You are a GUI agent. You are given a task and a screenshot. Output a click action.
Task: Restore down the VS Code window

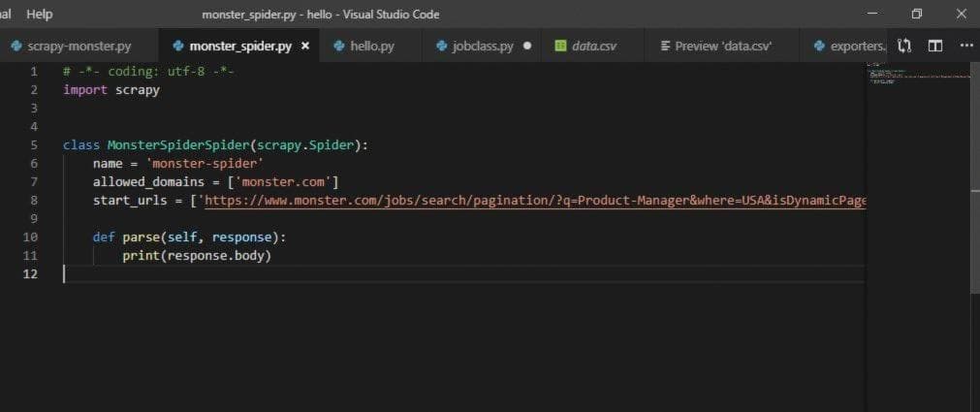pyautogui.click(x=917, y=14)
